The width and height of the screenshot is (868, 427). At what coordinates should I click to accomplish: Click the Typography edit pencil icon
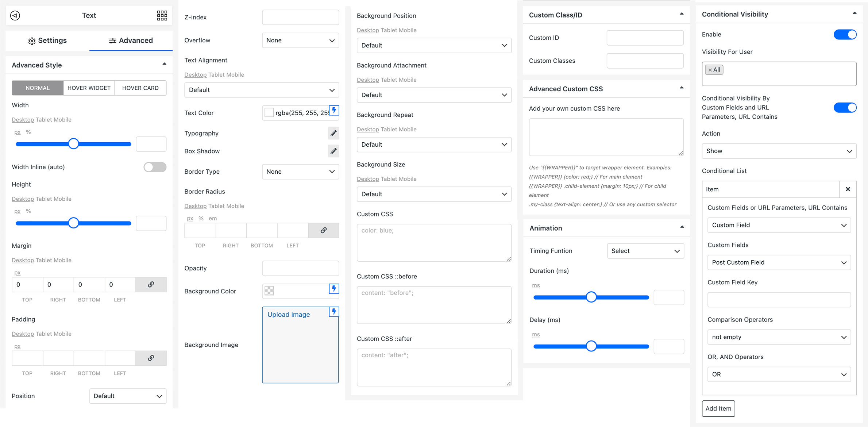pyautogui.click(x=332, y=133)
